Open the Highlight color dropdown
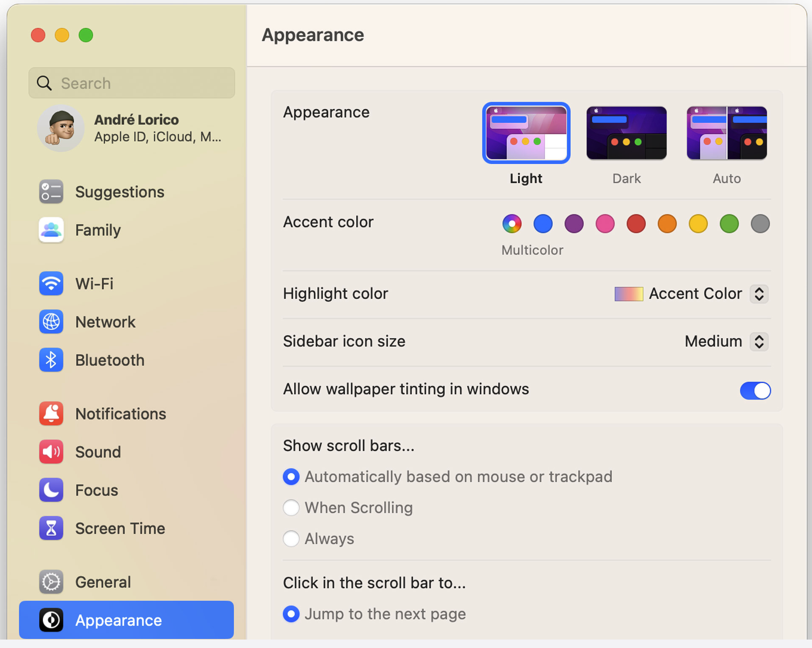Image resolution: width=812 pixels, height=648 pixels. 758,294
